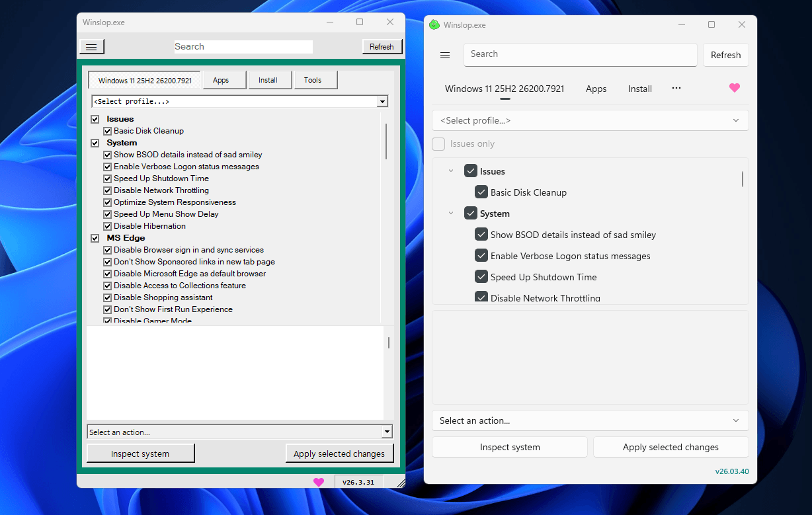Uncheck Basic Disk Cleanup in the left window
Screen dimensions: 812x515
pos(107,131)
